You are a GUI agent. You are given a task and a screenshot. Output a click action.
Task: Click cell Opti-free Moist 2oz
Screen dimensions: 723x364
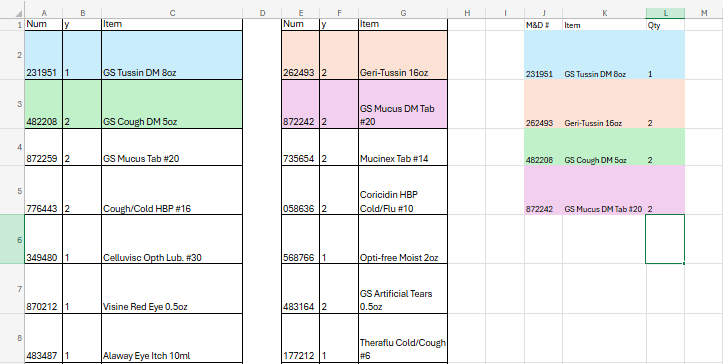click(x=403, y=239)
